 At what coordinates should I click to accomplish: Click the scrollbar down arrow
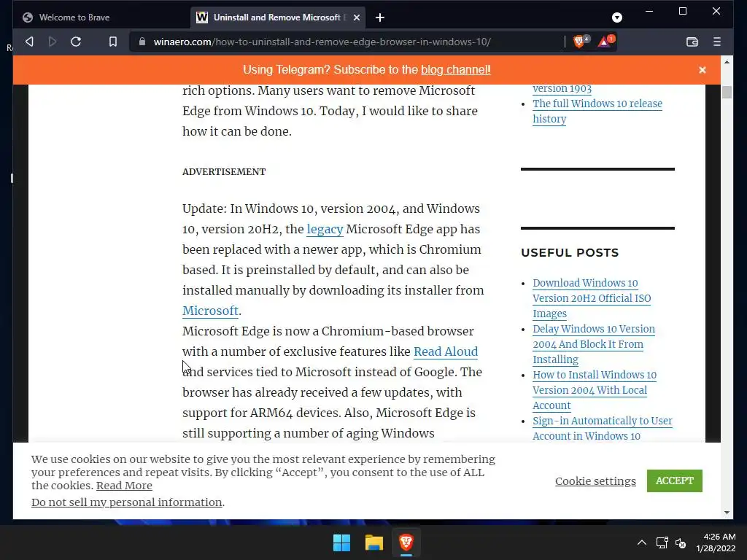click(x=727, y=513)
